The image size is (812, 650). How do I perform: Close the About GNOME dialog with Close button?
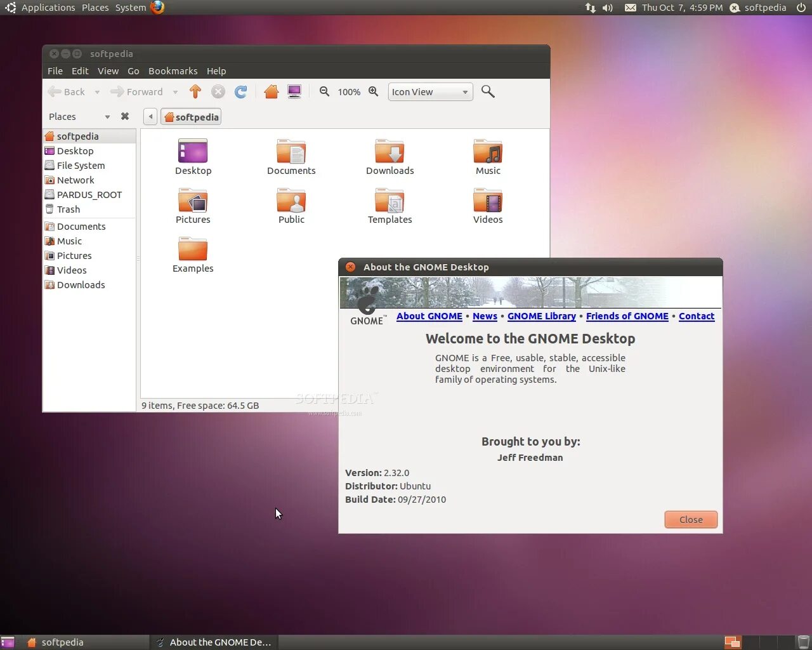click(691, 519)
